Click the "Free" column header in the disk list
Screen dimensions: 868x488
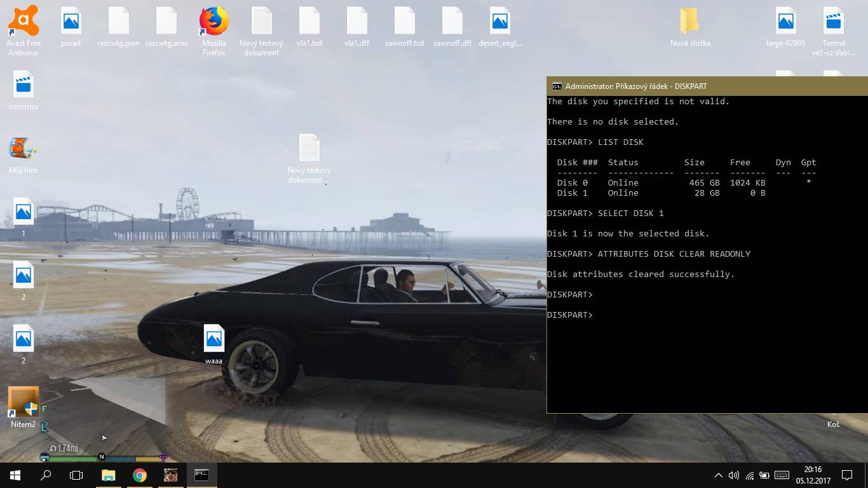click(740, 163)
